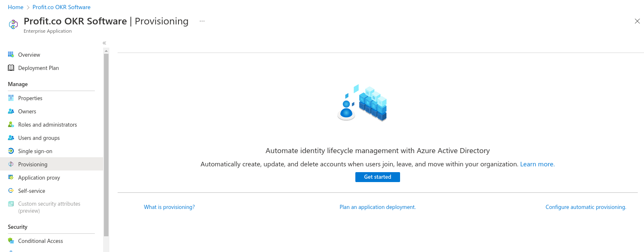This screenshot has width=644, height=252.
Task: Click the Application proxy icon
Action: tap(11, 178)
